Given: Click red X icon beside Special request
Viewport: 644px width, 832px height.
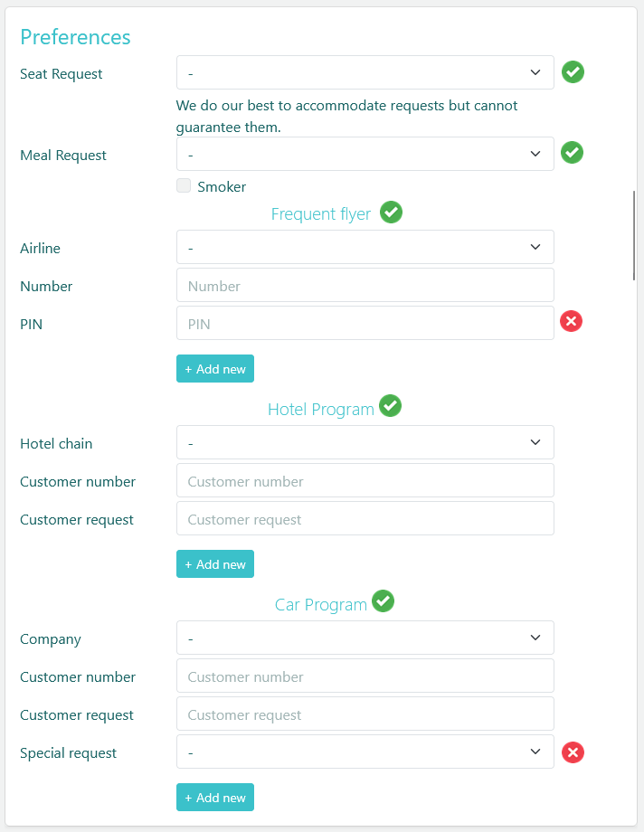Looking at the screenshot, I should (573, 752).
